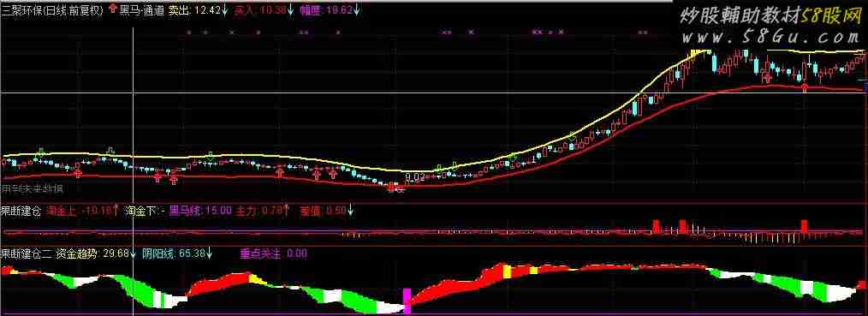Click the down arrow after 幅度 19.62
The height and width of the screenshot is (316, 868).
pyautogui.click(x=356, y=10)
